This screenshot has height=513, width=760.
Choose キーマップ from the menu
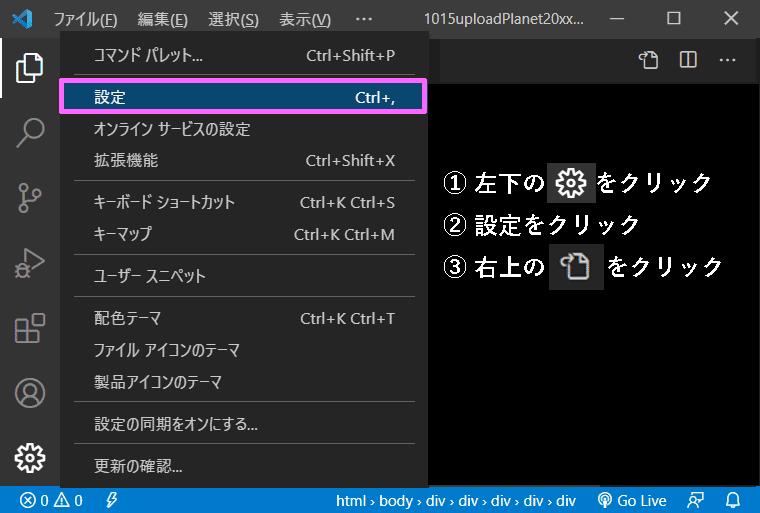click(x=244, y=234)
